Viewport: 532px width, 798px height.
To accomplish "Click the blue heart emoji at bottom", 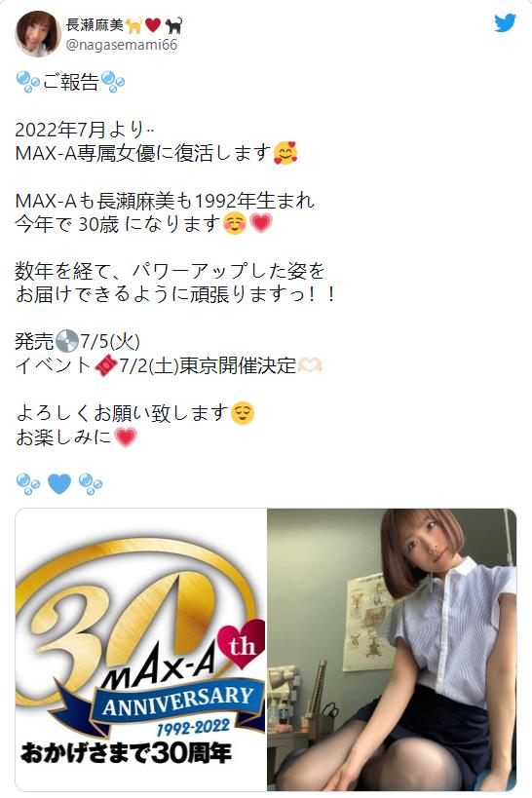I will 59,484.
